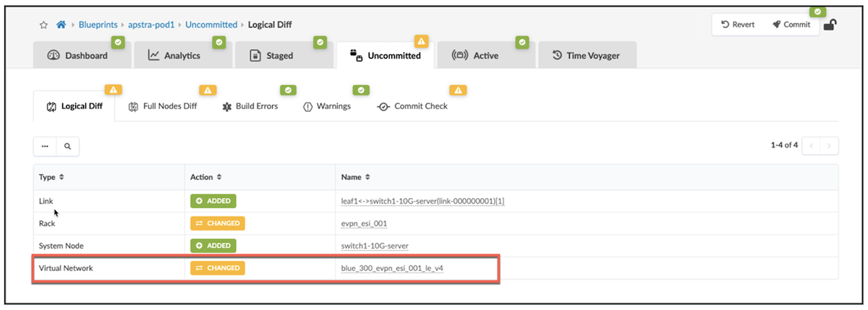The height and width of the screenshot is (310, 868).
Task: Go to home via the house icon
Action: [x=61, y=25]
